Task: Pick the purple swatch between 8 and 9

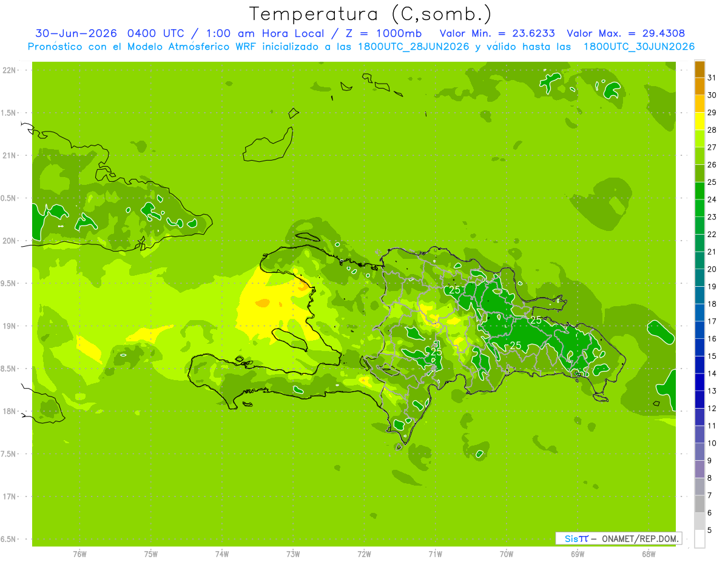Action: [x=699, y=469]
